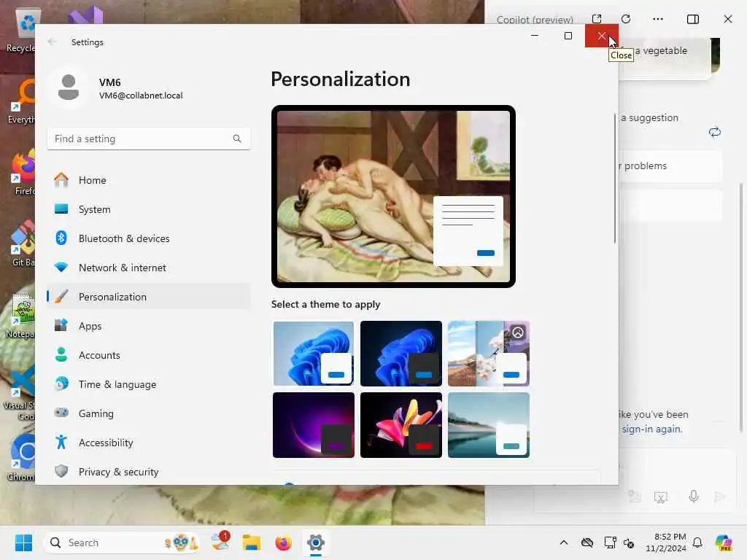Open the clock showing 8:52 PM
Viewport: 747px width, 560px height.
click(x=665, y=542)
